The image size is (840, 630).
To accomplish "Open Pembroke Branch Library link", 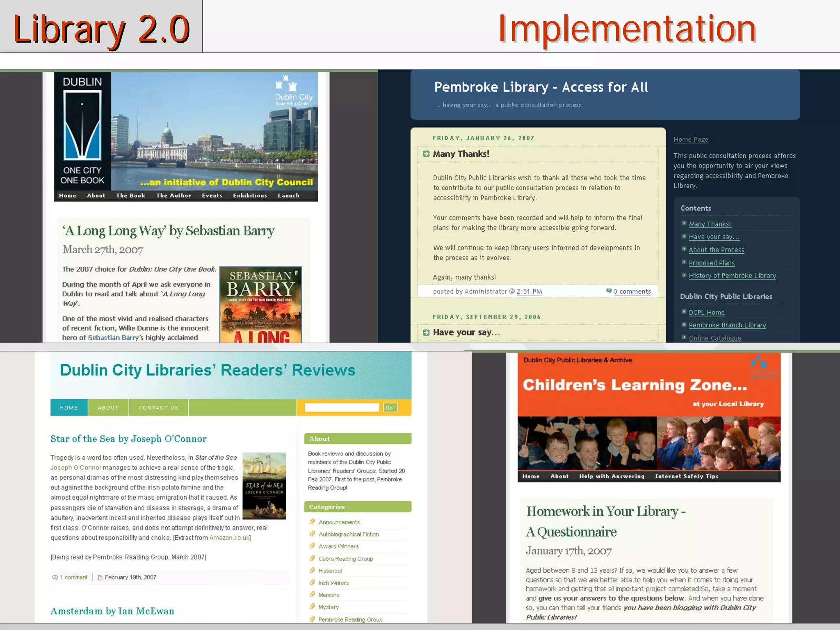I will (x=727, y=325).
